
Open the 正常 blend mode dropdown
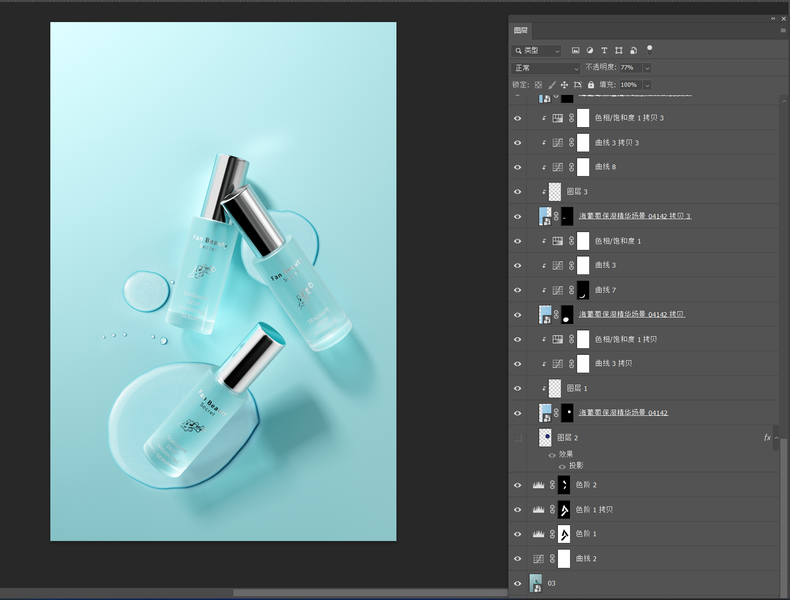[546, 68]
